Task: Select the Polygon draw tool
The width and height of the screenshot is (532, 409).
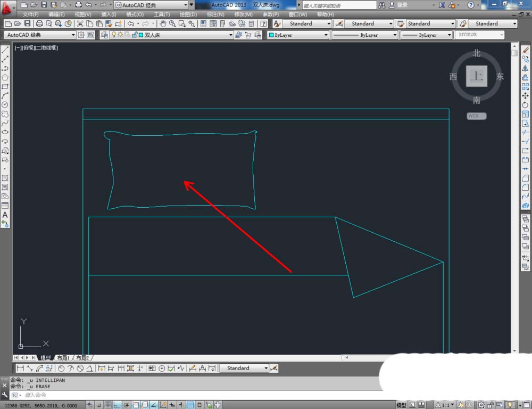Action: pyautogui.click(x=5, y=77)
